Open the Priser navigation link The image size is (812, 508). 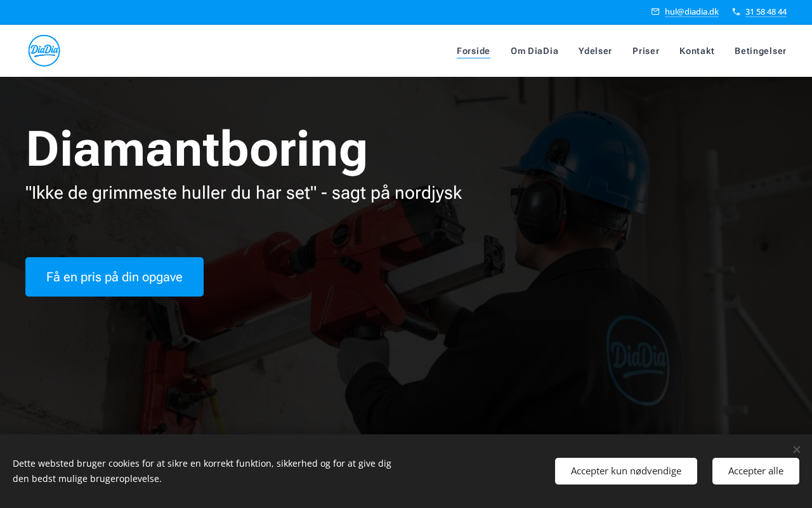[646, 51]
